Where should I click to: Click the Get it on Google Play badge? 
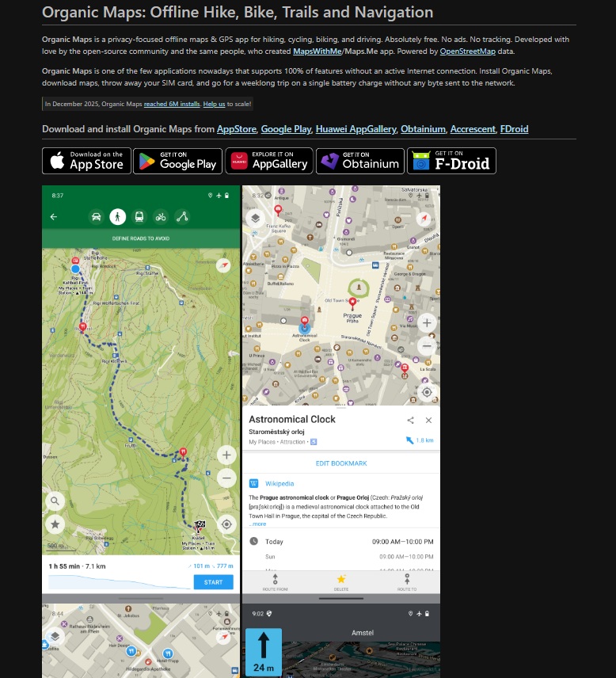pos(177,161)
